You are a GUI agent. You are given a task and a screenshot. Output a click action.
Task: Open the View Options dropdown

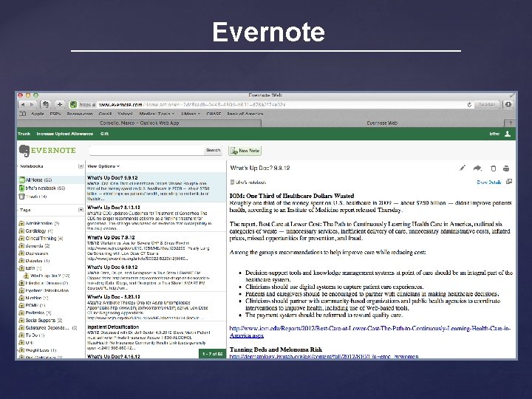[x=103, y=166]
